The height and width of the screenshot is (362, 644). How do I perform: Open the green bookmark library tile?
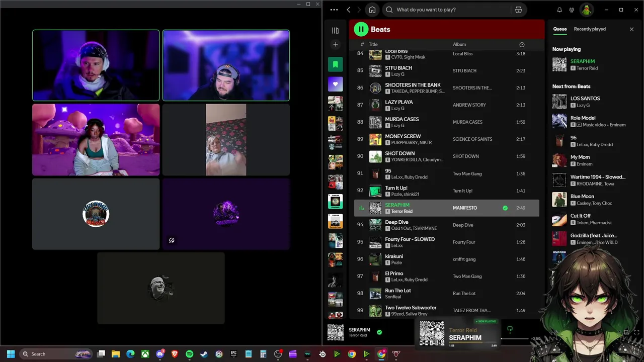pos(336,64)
